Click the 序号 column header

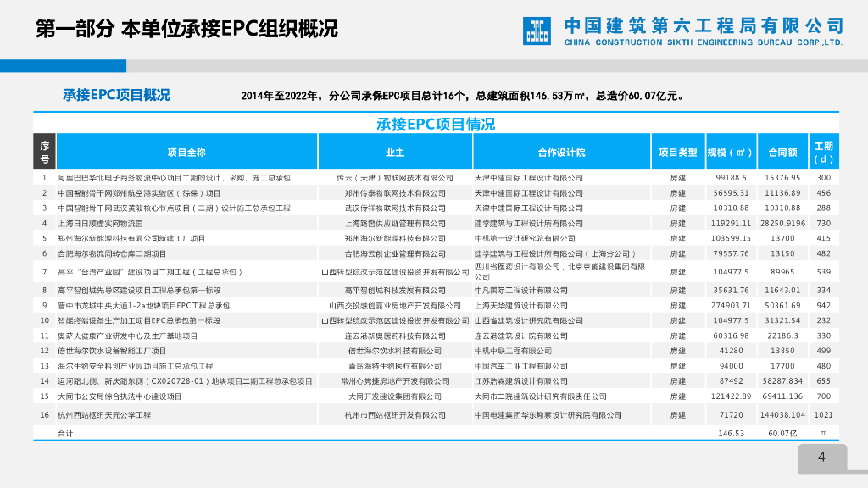point(45,152)
